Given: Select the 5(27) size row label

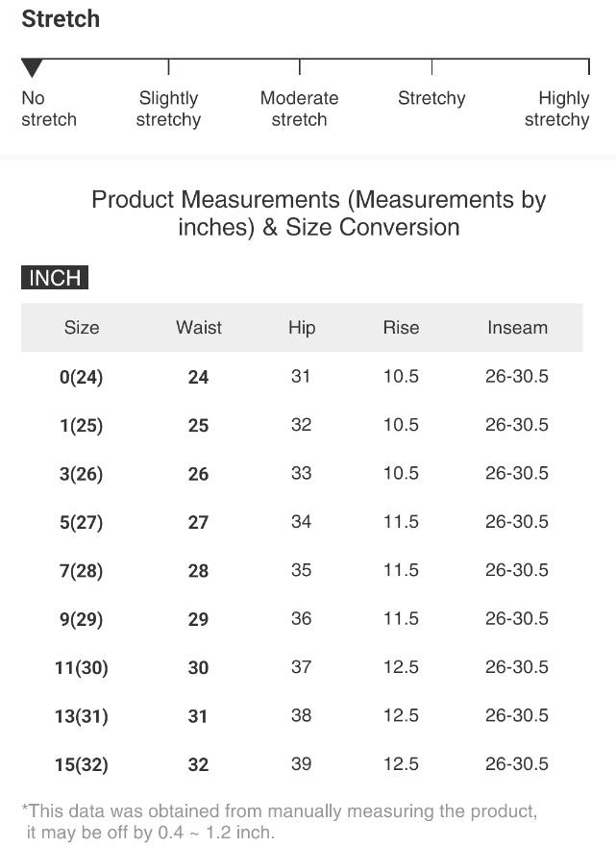Looking at the screenshot, I should (x=82, y=522).
